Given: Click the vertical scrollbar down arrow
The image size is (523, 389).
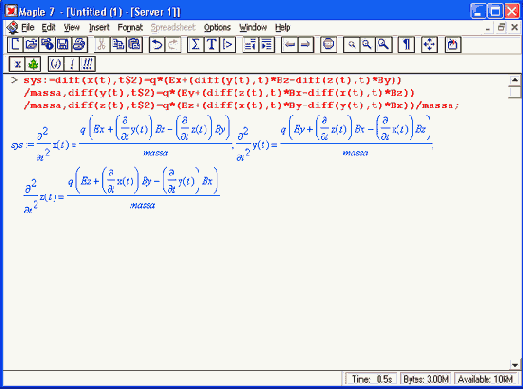Looking at the screenshot, I should [515, 365].
